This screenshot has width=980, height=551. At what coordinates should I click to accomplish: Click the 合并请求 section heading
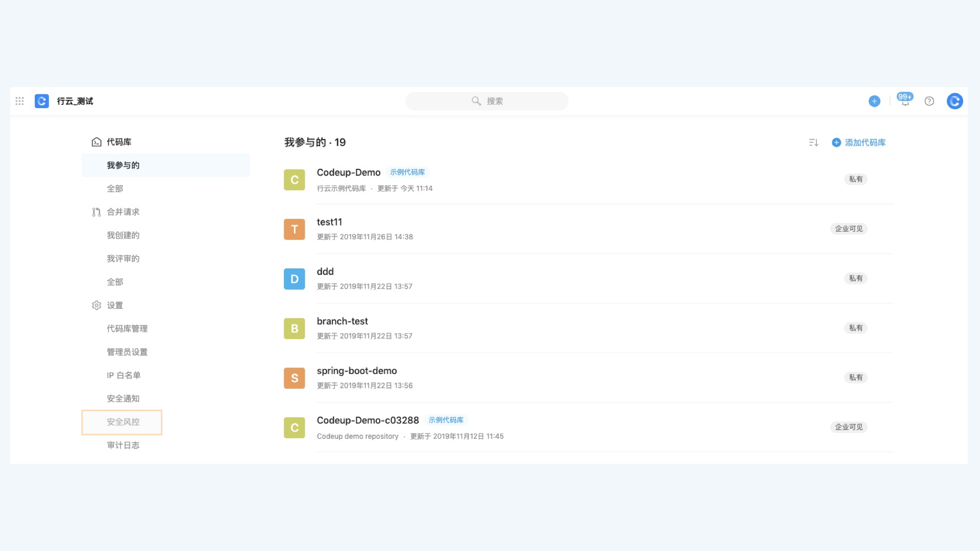(x=123, y=212)
